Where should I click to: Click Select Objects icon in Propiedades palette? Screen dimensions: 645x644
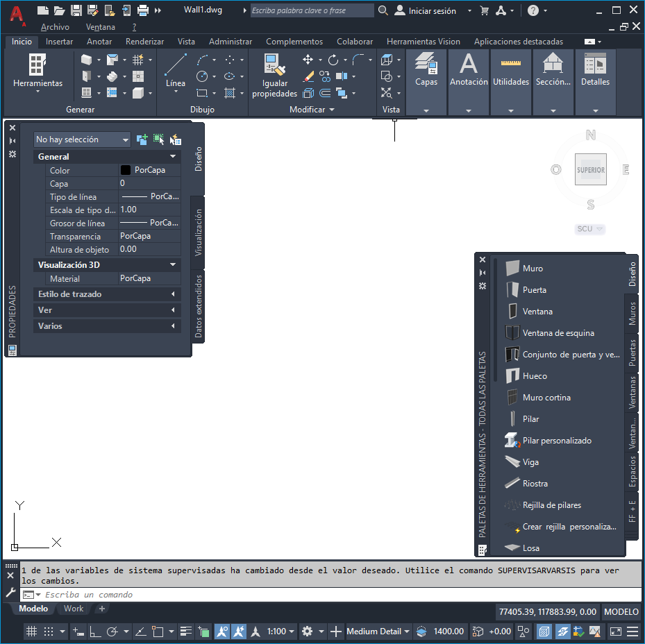[159, 139]
